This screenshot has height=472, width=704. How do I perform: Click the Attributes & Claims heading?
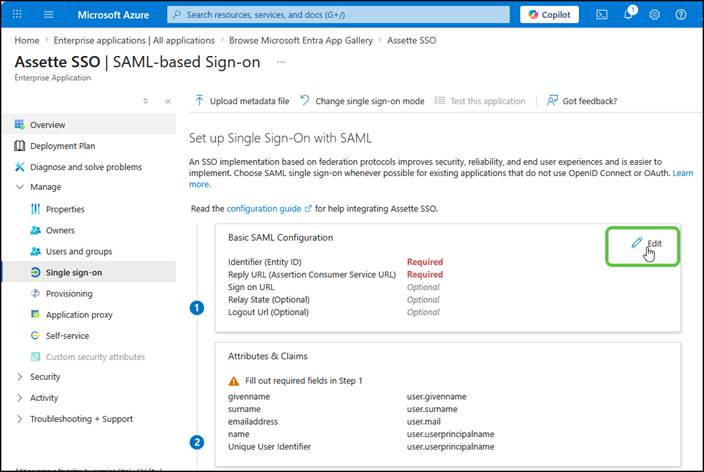tap(268, 356)
